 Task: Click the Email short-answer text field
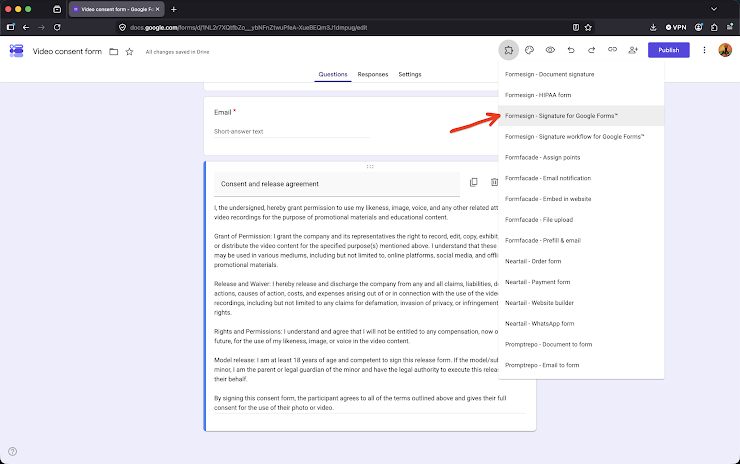[292, 132]
